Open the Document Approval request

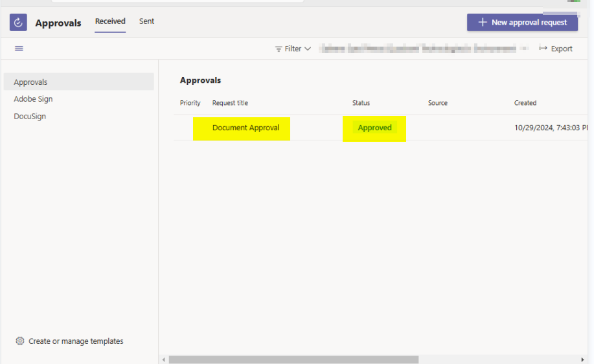coord(246,128)
